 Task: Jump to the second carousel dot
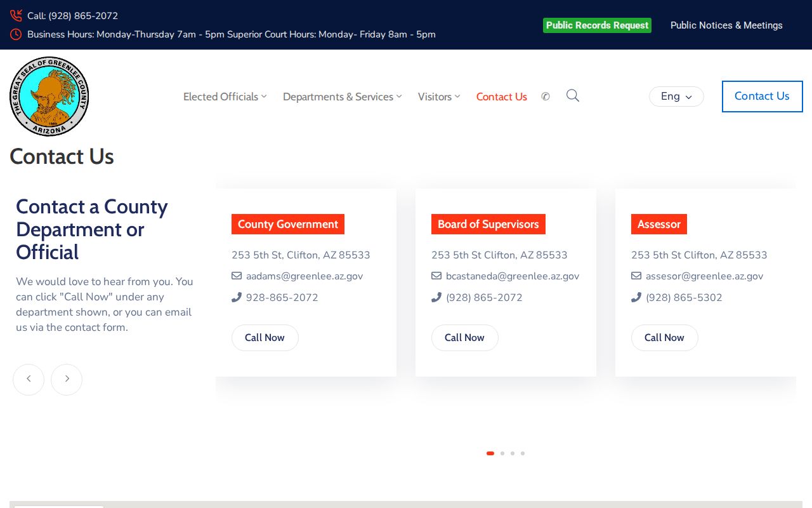click(502, 453)
